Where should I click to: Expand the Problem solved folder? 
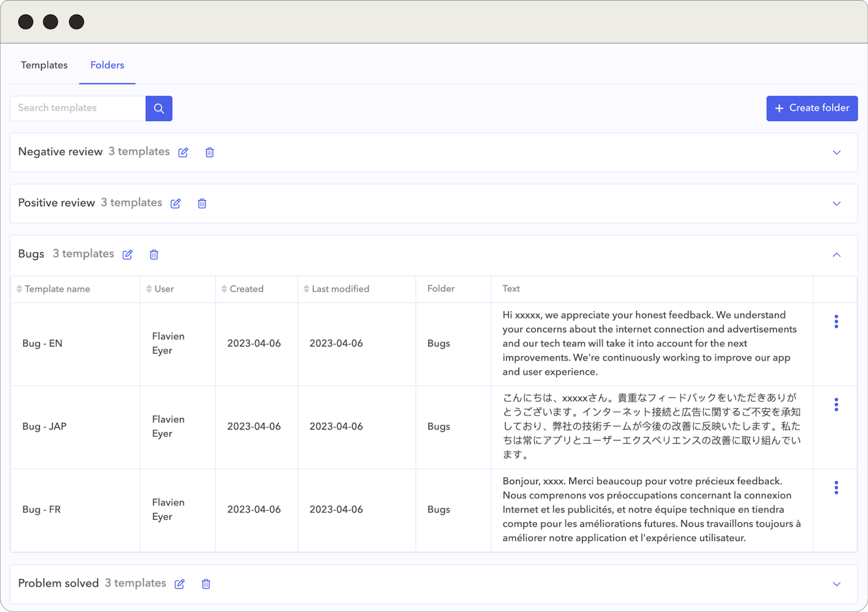coord(836,584)
